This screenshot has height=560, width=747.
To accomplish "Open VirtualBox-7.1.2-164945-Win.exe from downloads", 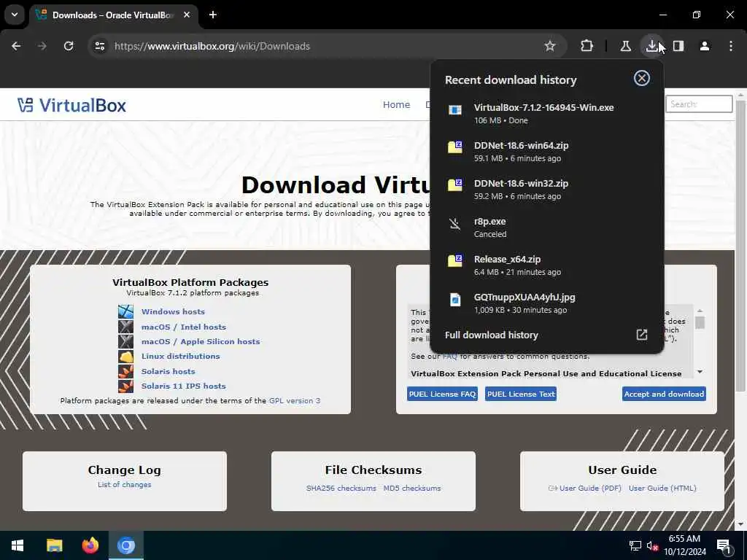I will [547, 113].
